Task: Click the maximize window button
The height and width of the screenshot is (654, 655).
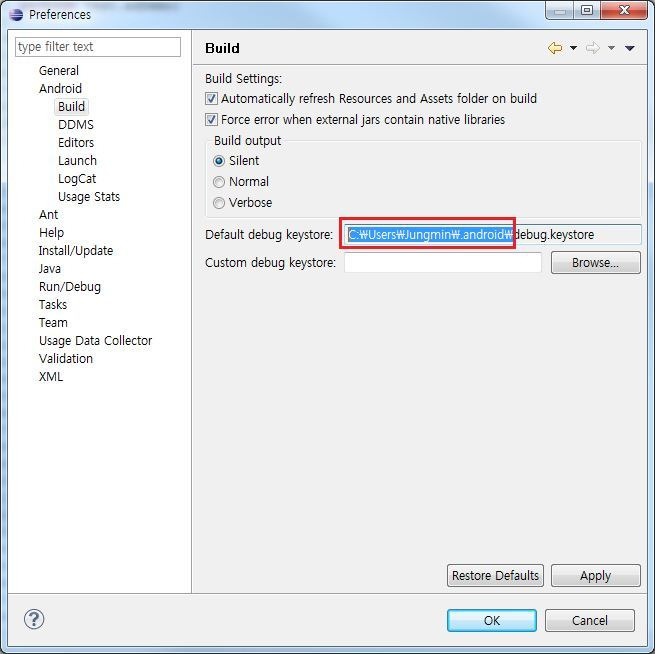Action: coord(587,10)
